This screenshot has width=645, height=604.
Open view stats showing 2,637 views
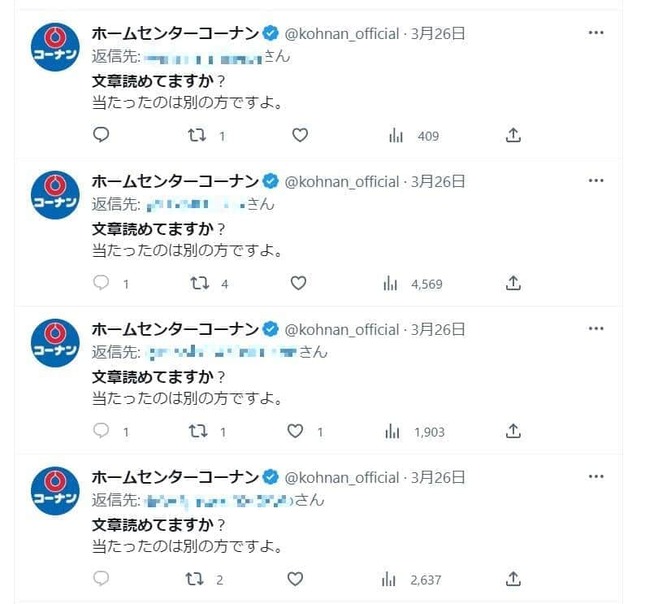pyautogui.click(x=391, y=579)
